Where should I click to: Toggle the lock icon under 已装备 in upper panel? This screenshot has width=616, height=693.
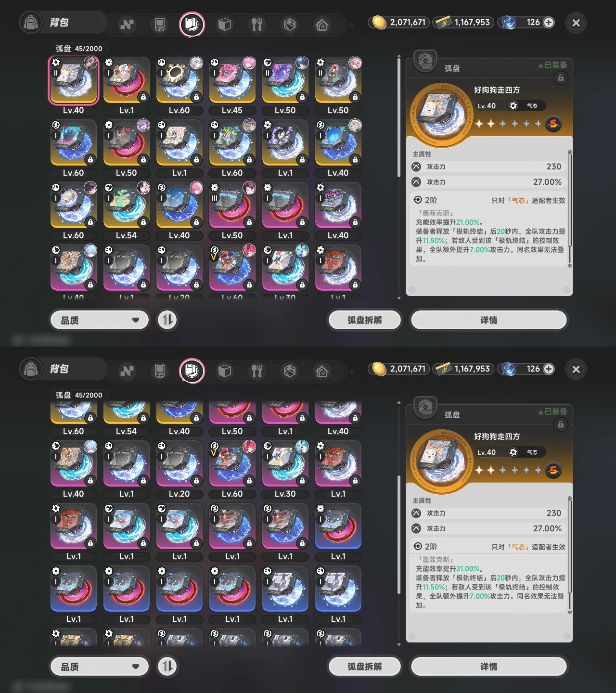tap(561, 78)
